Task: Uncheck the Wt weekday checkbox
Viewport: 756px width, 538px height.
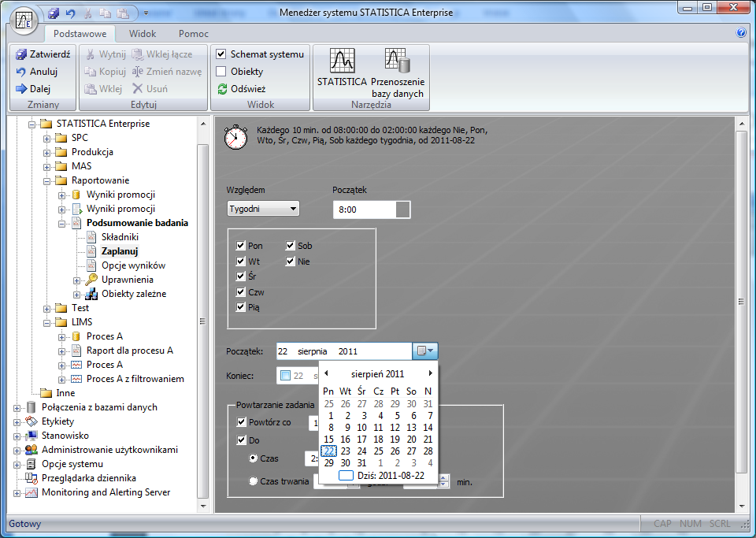Action: (x=241, y=262)
